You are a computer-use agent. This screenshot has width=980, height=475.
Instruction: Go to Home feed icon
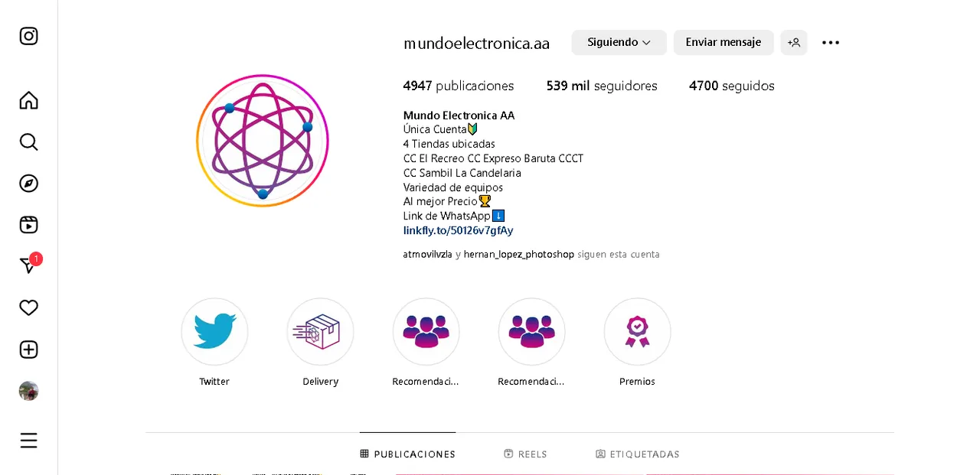28,100
